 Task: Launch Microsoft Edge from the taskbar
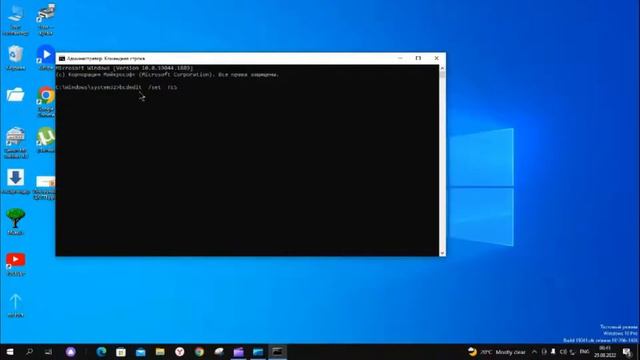(101, 352)
